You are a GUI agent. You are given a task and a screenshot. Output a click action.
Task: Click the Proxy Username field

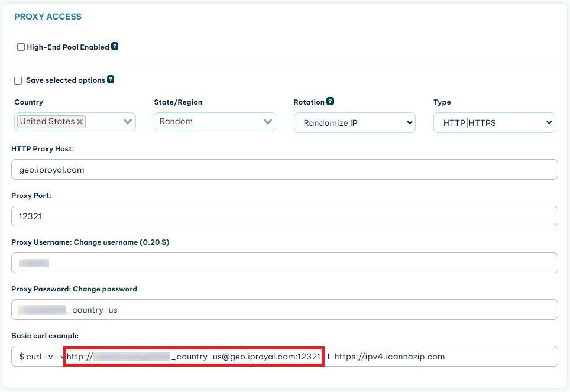(284, 263)
